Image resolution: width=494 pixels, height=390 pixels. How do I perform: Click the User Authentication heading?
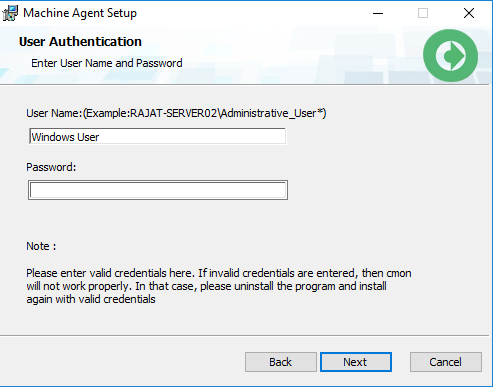(x=80, y=42)
